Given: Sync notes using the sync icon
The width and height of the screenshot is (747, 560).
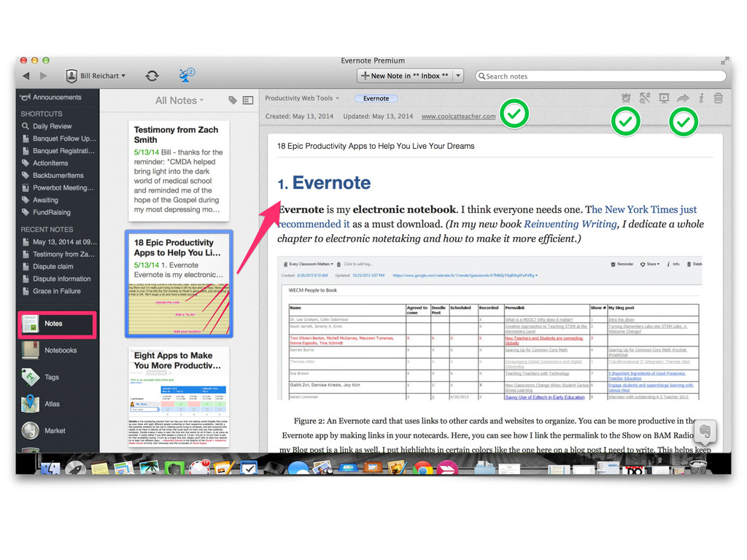Looking at the screenshot, I should pos(152,76).
